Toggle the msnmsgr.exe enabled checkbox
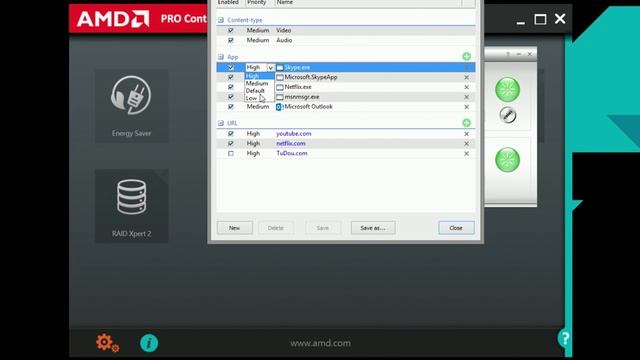640x360 pixels. click(231, 97)
